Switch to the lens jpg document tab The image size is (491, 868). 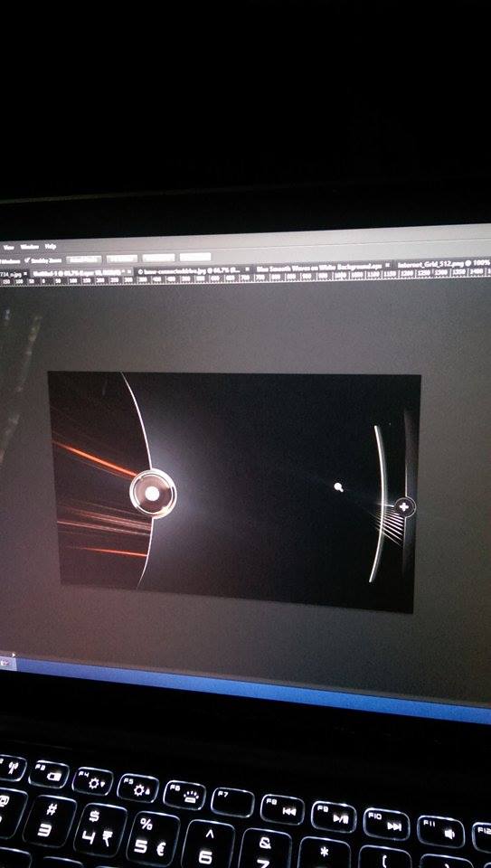194,271
